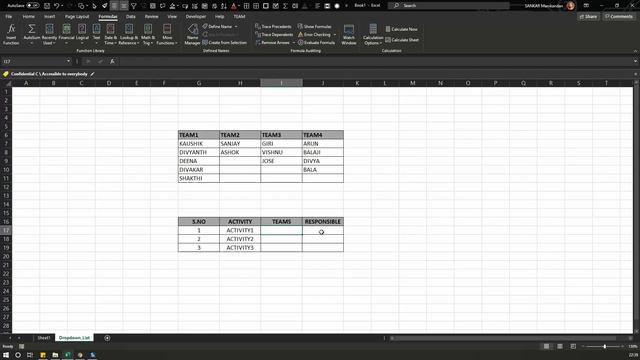Click Excel icon in the taskbar

(68, 355)
